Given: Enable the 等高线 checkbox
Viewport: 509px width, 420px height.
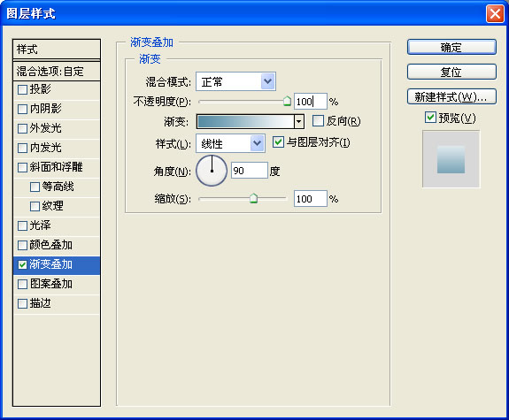Looking at the screenshot, I should 35,187.
